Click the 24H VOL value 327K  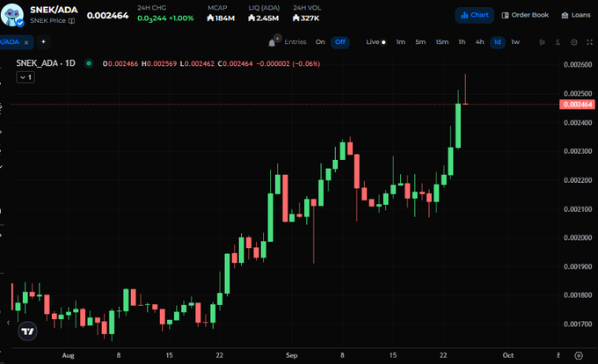tap(306, 18)
